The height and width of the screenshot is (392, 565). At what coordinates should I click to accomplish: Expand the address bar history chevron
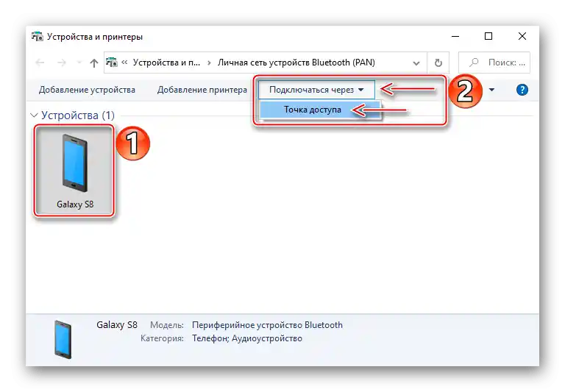coord(416,63)
